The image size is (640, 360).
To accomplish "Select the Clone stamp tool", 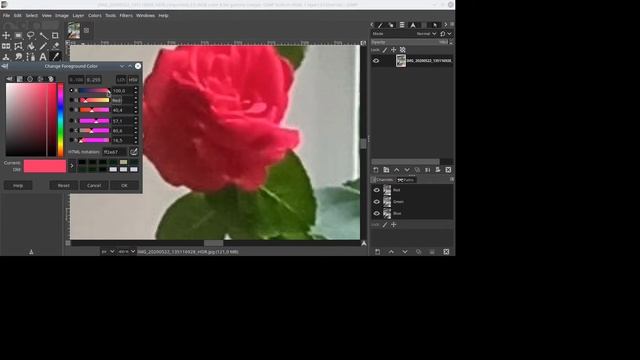I will click(x=6, y=57).
